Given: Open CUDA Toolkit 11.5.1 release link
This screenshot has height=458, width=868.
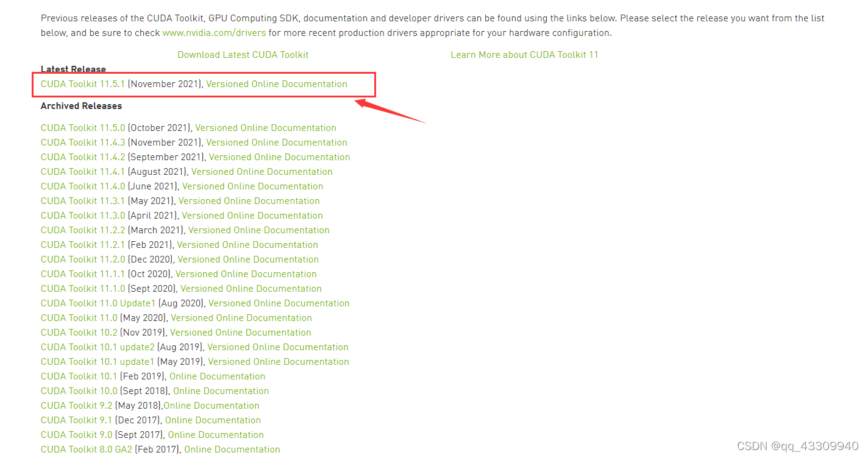Looking at the screenshot, I should click(x=82, y=84).
